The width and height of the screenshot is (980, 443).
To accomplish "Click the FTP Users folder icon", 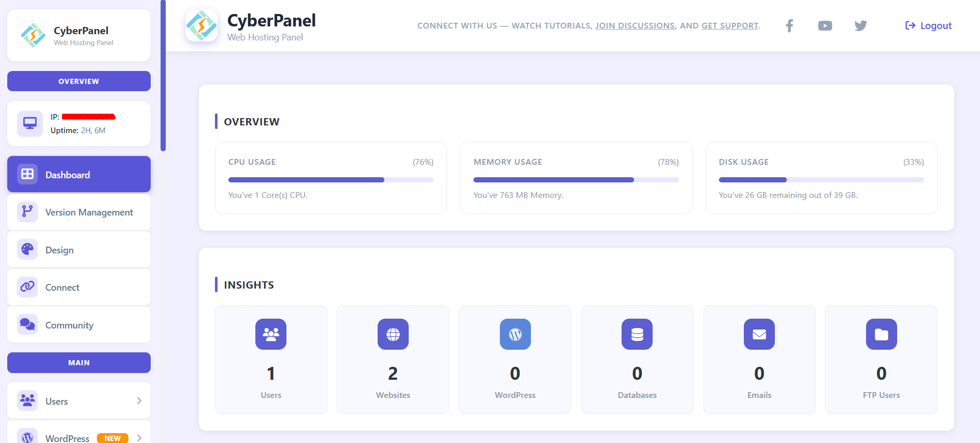I will tap(882, 334).
